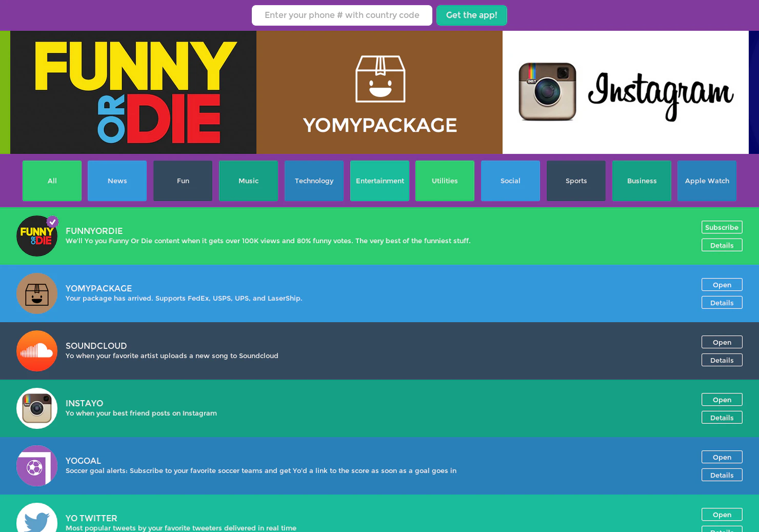Screen dimensions: 759x532
Task: Click the INSTAYO title text
Action: 85,403
